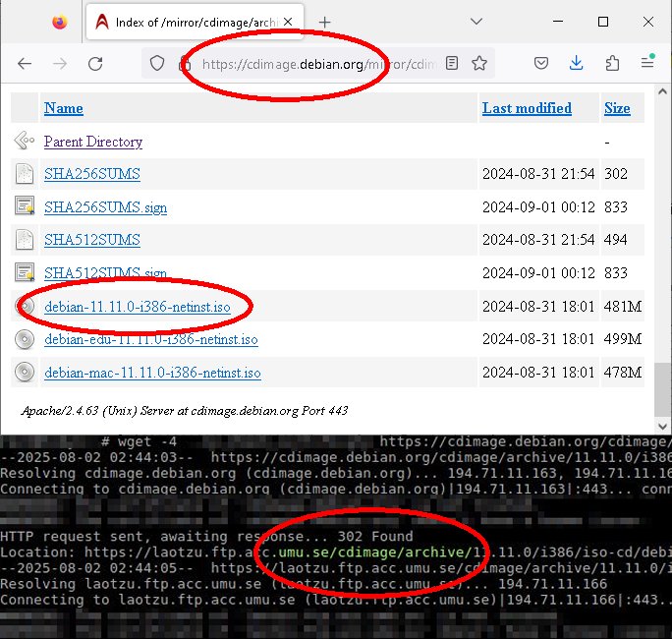
Task: Sort the listing by Name column
Action: point(63,108)
